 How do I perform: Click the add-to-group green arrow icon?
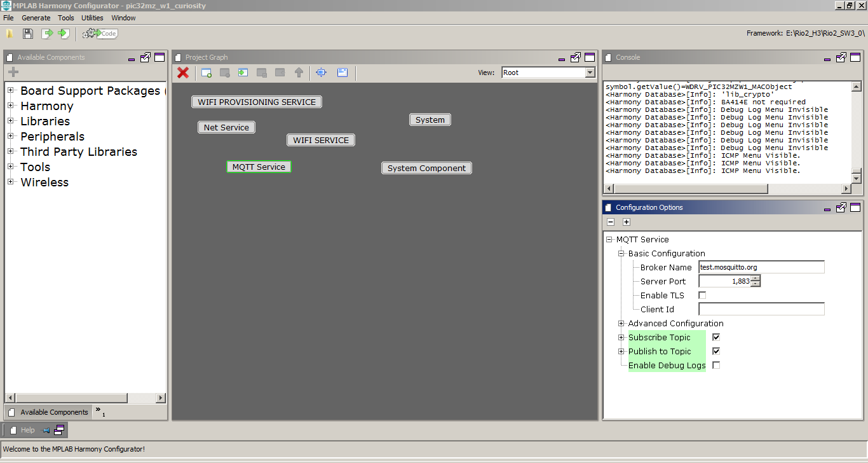pyautogui.click(x=243, y=73)
